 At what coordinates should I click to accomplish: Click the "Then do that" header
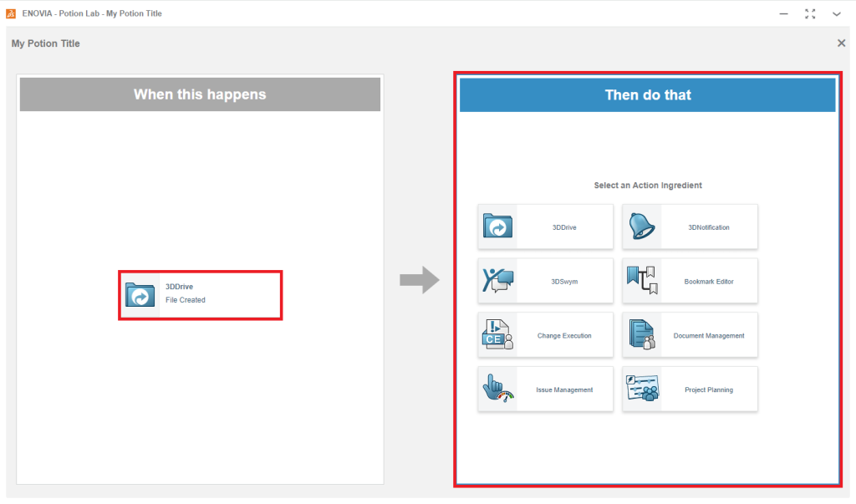[x=648, y=95]
